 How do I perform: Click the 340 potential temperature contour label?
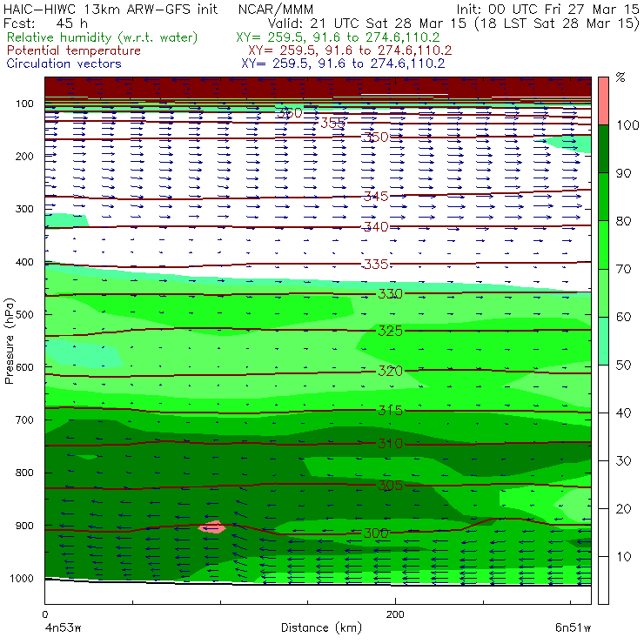click(376, 227)
